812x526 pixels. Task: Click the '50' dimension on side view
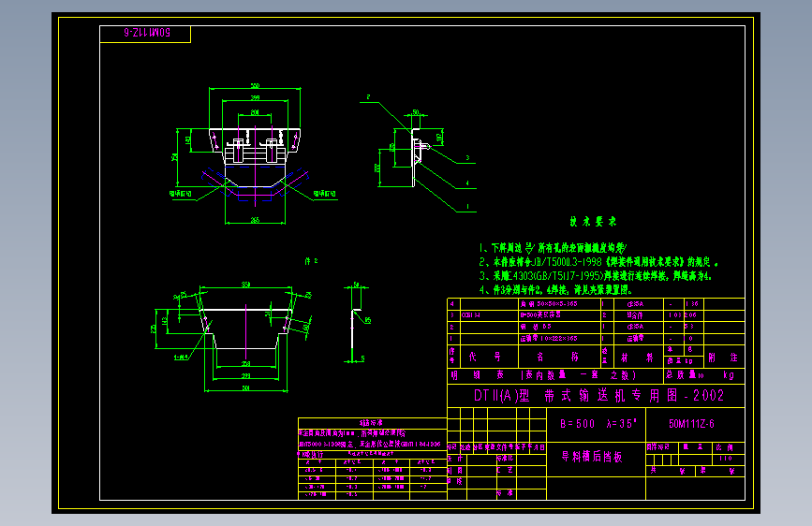416,111
